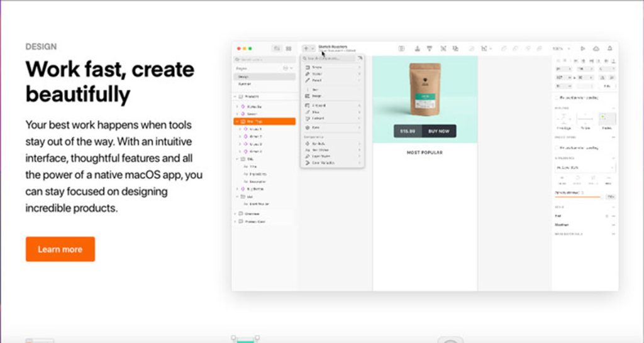The height and width of the screenshot is (343, 644).
Task: Open the layer style dropdown under Appearance
Action: point(586,167)
